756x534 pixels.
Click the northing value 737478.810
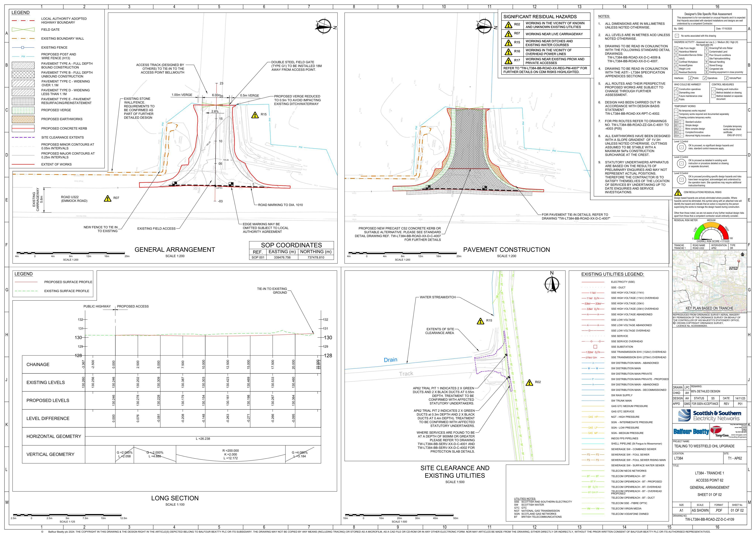click(x=316, y=257)
